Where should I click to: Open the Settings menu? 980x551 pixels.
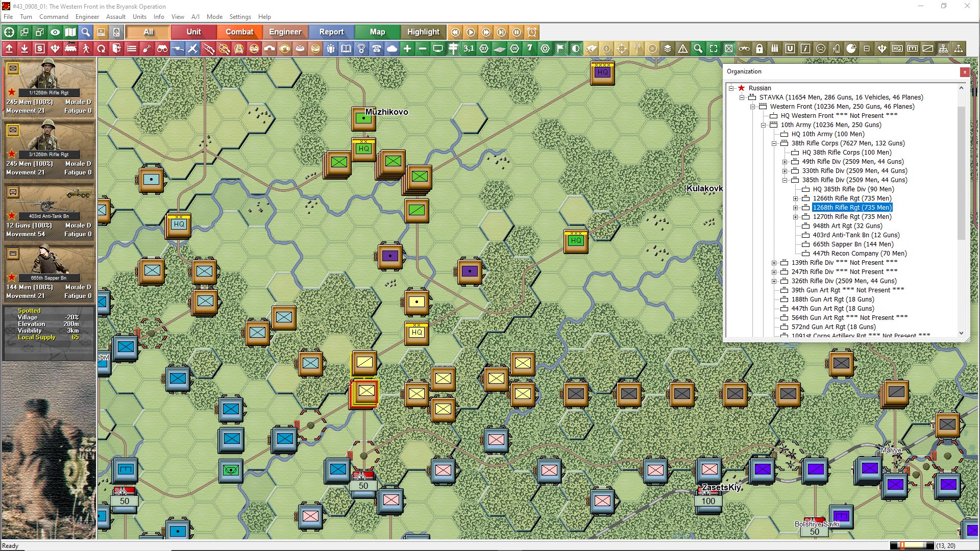(x=240, y=17)
